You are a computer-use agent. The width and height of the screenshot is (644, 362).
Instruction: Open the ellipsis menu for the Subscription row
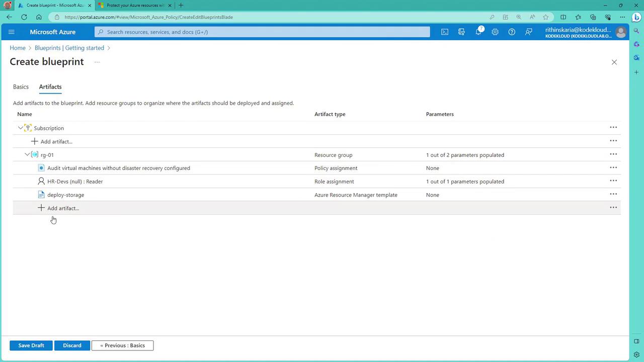coord(613,128)
